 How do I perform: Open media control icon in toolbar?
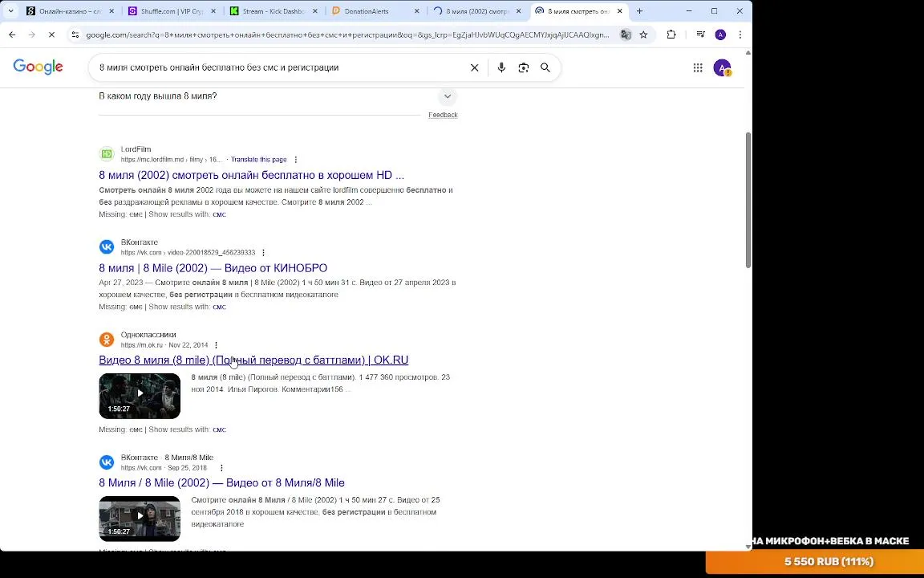pyautogui.click(x=701, y=35)
